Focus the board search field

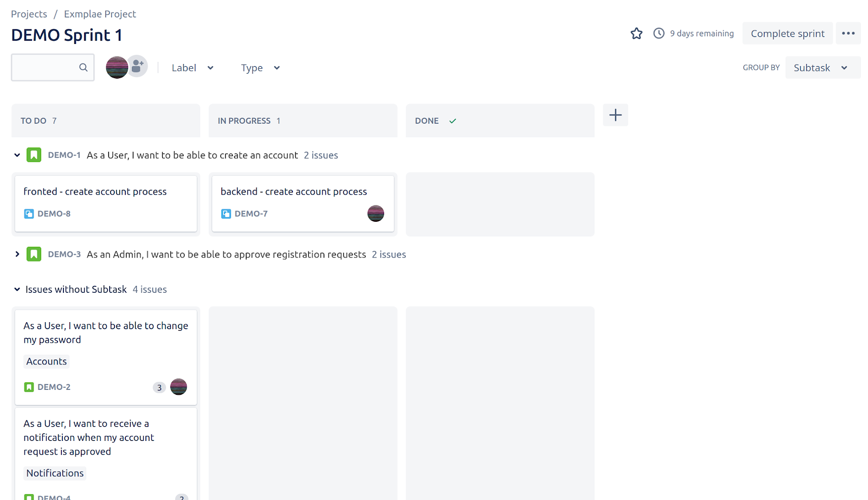(53, 67)
